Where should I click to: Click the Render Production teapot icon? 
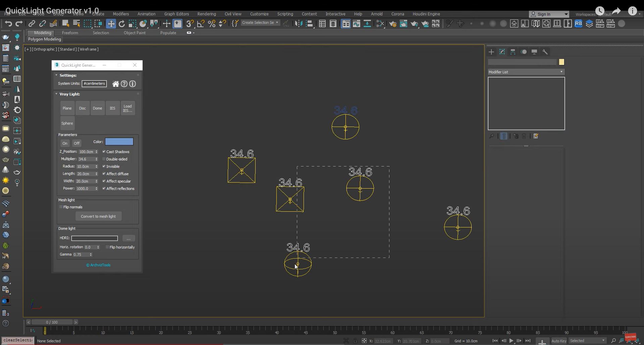414,24
